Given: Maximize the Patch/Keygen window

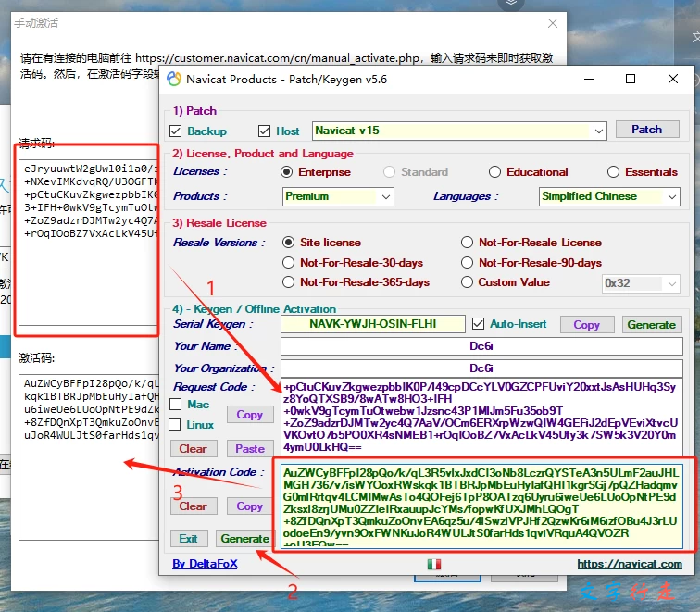Looking at the screenshot, I should (631, 79).
